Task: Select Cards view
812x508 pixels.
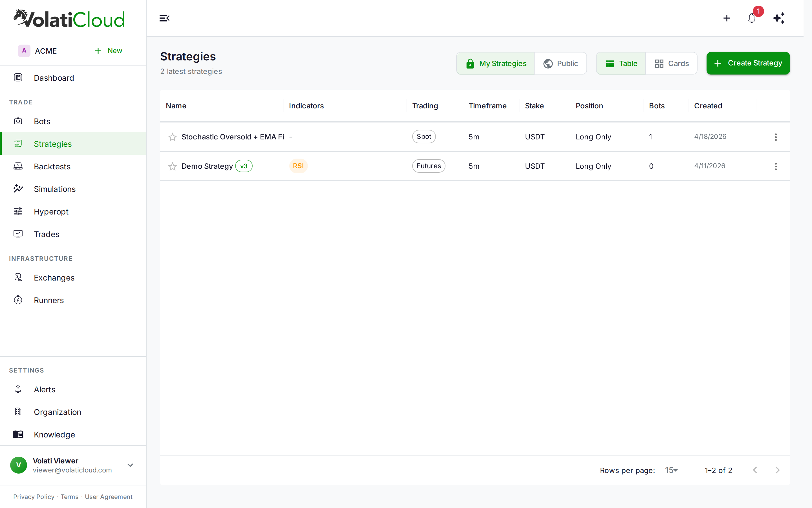Action: tap(671, 63)
